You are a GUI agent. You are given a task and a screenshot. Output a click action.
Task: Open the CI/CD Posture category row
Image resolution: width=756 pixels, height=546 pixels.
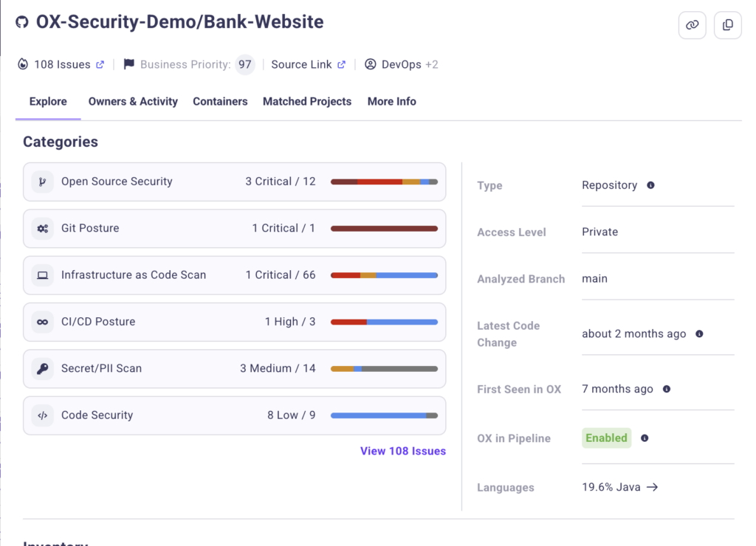click(234, 322)
